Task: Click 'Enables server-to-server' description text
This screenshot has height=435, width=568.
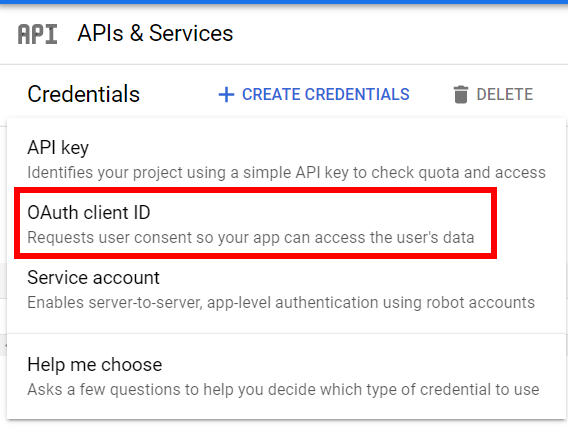Action: (281, 303)
